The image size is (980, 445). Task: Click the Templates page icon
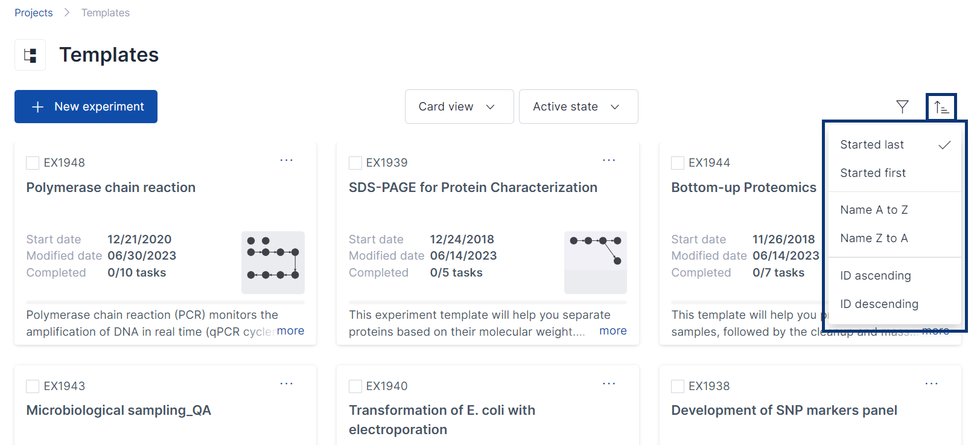[30, 56]
